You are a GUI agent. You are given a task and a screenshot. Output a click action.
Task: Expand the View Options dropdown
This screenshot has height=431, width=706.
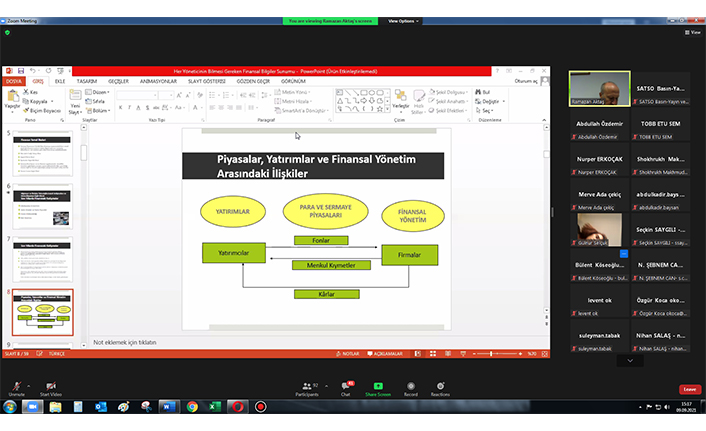coord(401,20)
